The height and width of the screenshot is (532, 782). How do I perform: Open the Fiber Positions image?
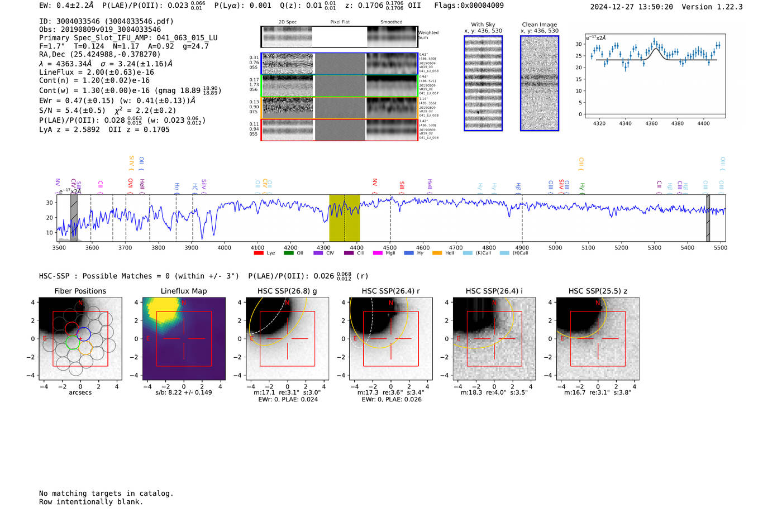coord(80,339)
